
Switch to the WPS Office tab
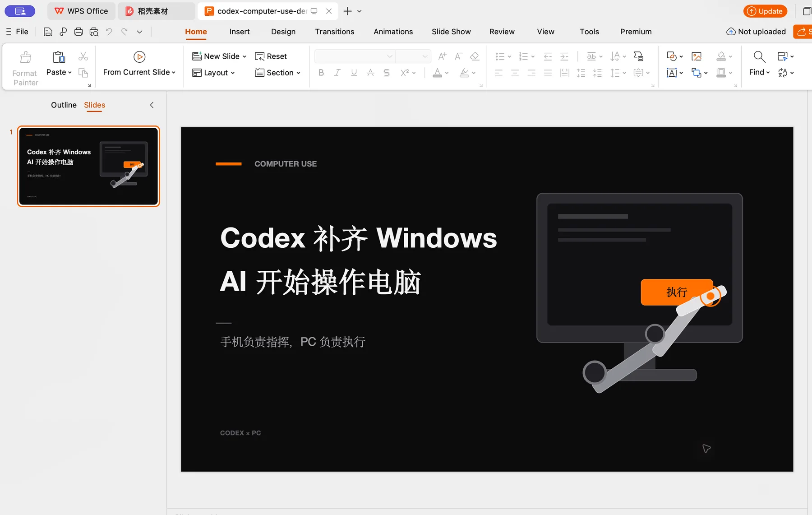point(81,11)
